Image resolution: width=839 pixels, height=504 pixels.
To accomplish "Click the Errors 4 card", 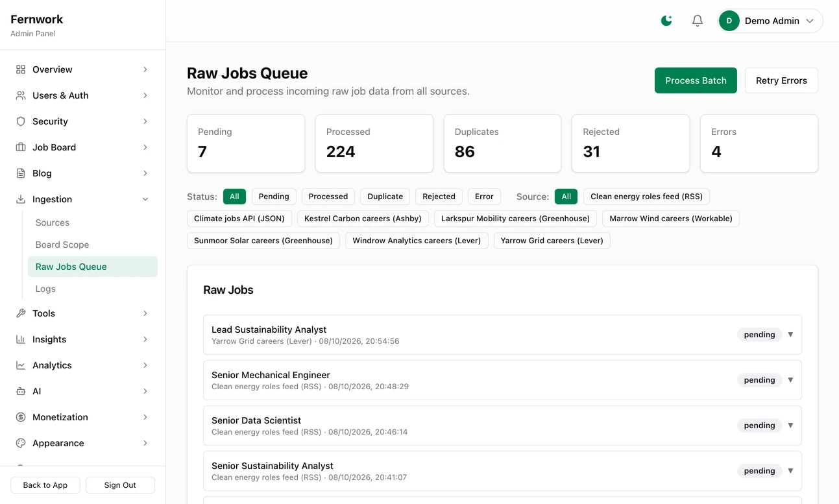I will 759,143.
